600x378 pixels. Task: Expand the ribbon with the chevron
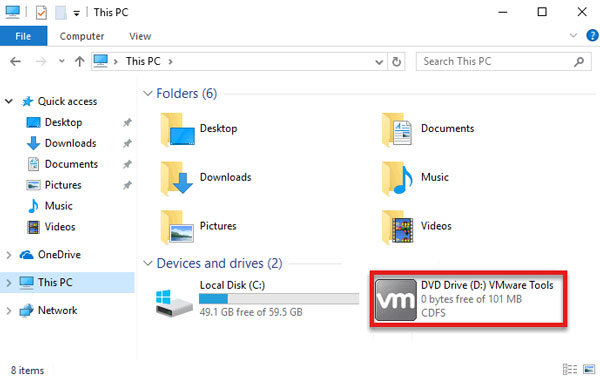pyautogui.click(x=573, y=36)
